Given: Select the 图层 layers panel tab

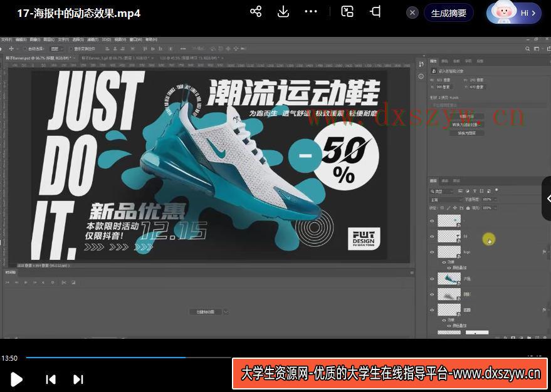Looking at the screenshot, I should coord(433,181).
